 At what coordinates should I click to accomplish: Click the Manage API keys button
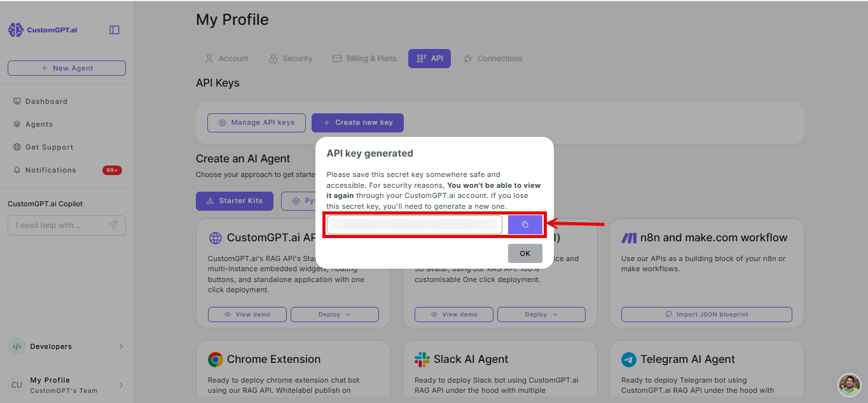256,123
